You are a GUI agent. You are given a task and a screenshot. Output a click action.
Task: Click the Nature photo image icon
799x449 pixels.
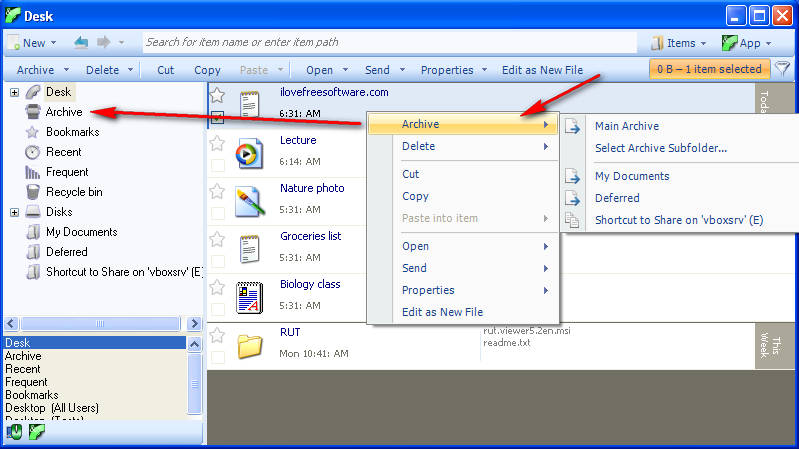[247, 201]
